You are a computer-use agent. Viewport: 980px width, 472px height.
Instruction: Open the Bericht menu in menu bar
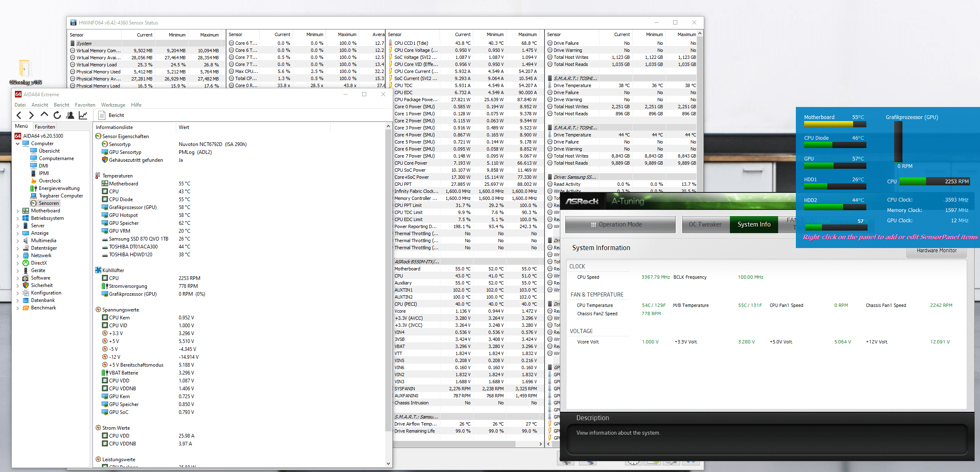61,105
